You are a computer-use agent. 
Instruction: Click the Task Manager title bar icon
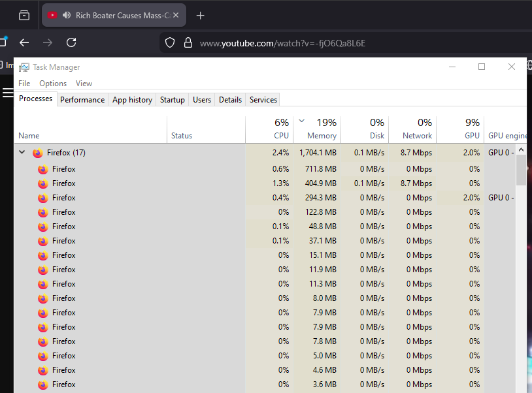(24, 67)
